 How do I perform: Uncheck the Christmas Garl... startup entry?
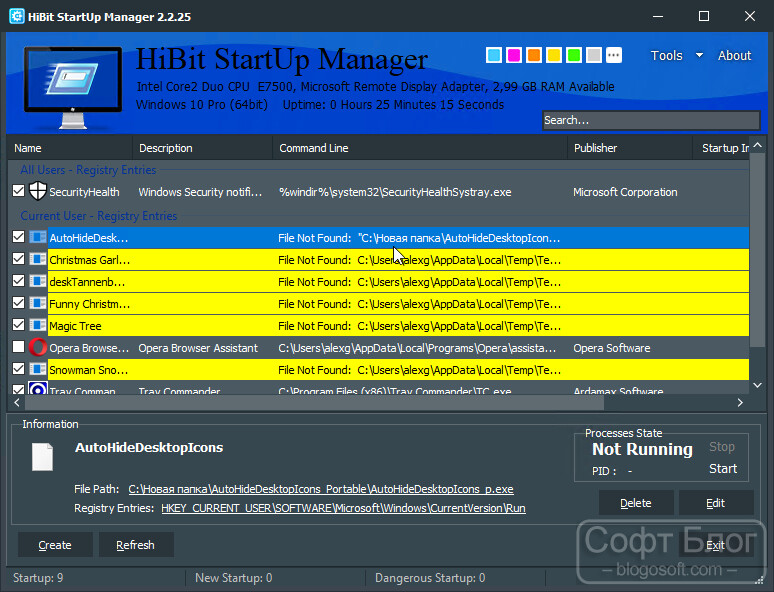pos(18,259)
